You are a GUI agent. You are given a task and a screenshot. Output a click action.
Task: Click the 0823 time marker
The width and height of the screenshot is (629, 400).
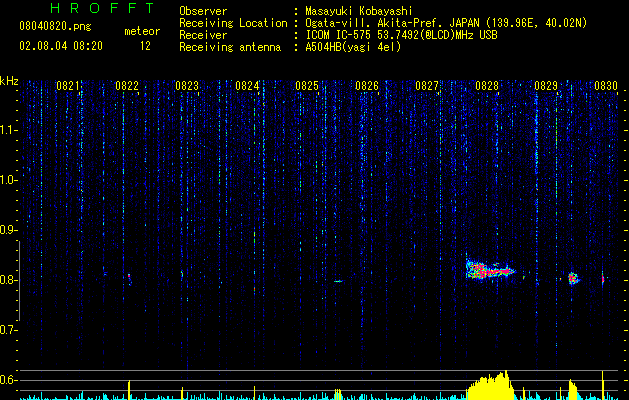(x=187, y=85)
